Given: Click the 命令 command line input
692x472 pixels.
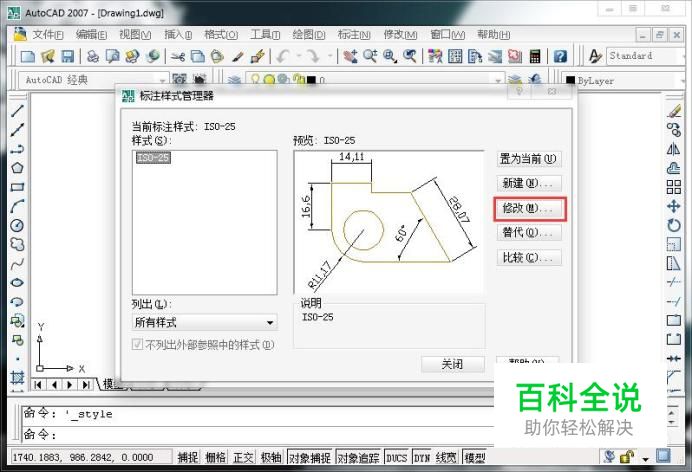Looking at the screenshot, I should [x=259, y=435].
